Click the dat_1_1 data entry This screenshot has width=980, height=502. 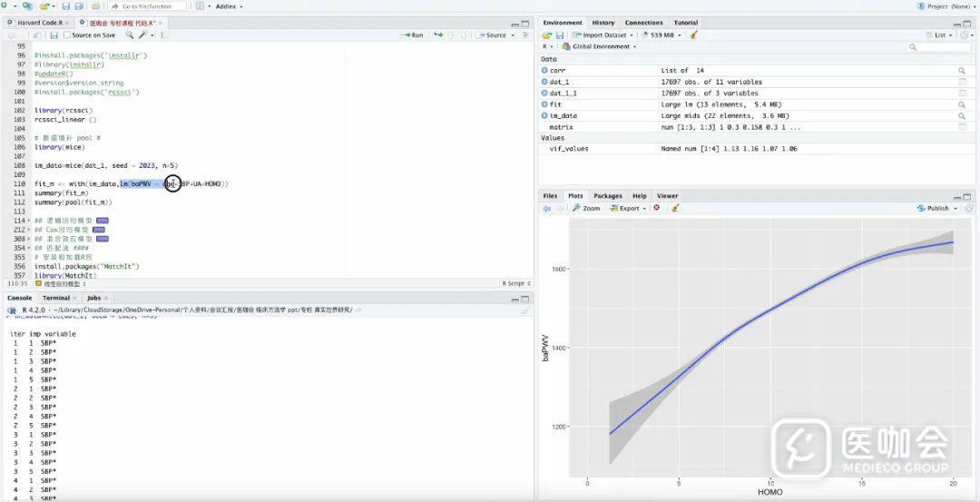click(x=754, y=94)
